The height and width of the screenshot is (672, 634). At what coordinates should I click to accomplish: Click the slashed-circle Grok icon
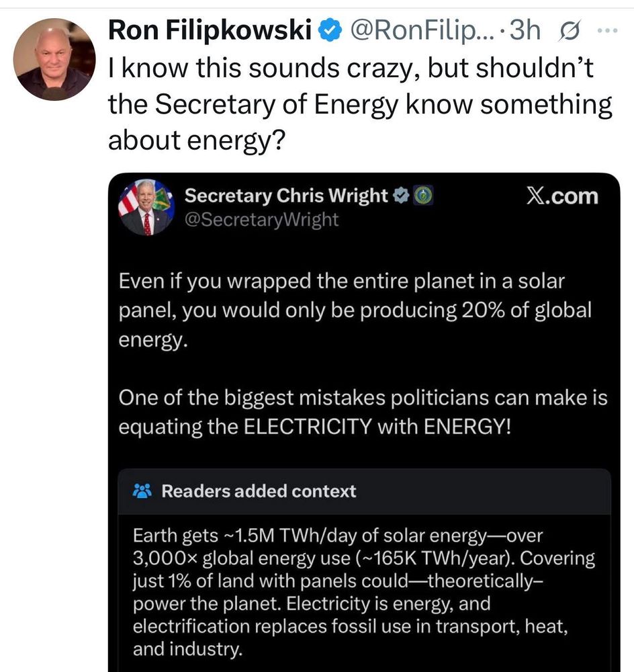point(569,32)
